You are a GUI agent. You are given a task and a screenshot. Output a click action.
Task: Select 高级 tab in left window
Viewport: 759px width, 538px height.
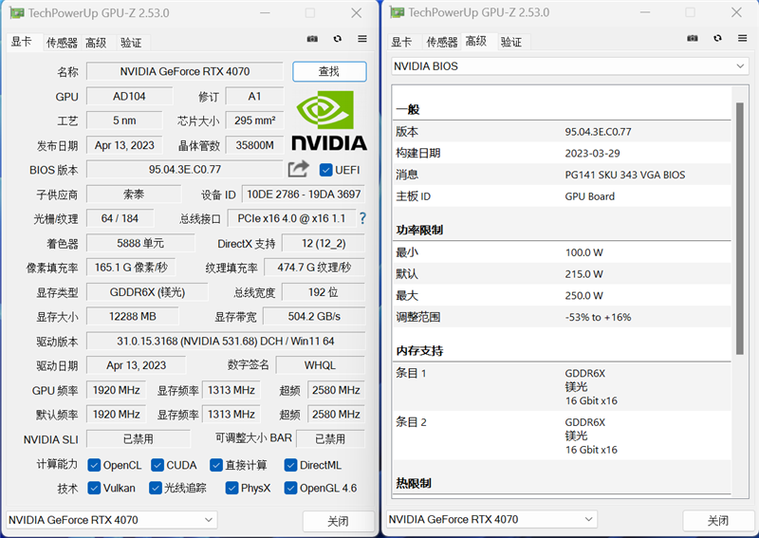(96, 43)
